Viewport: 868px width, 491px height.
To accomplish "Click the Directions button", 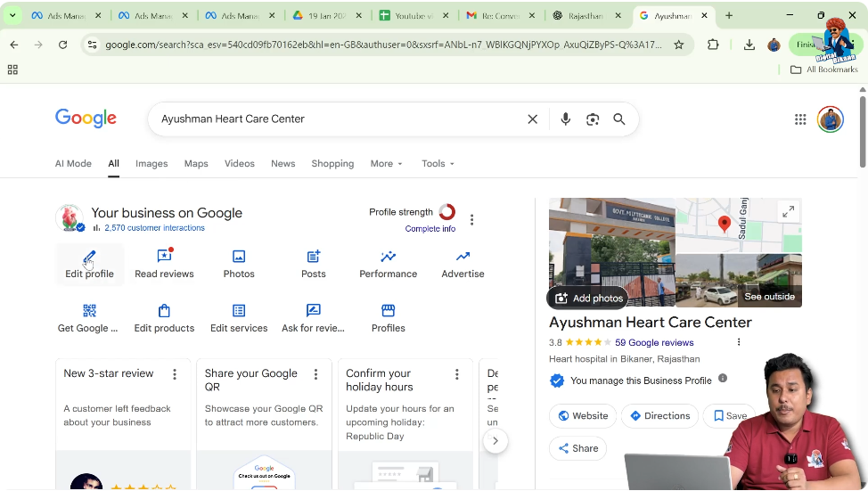I will coord(659,416).
